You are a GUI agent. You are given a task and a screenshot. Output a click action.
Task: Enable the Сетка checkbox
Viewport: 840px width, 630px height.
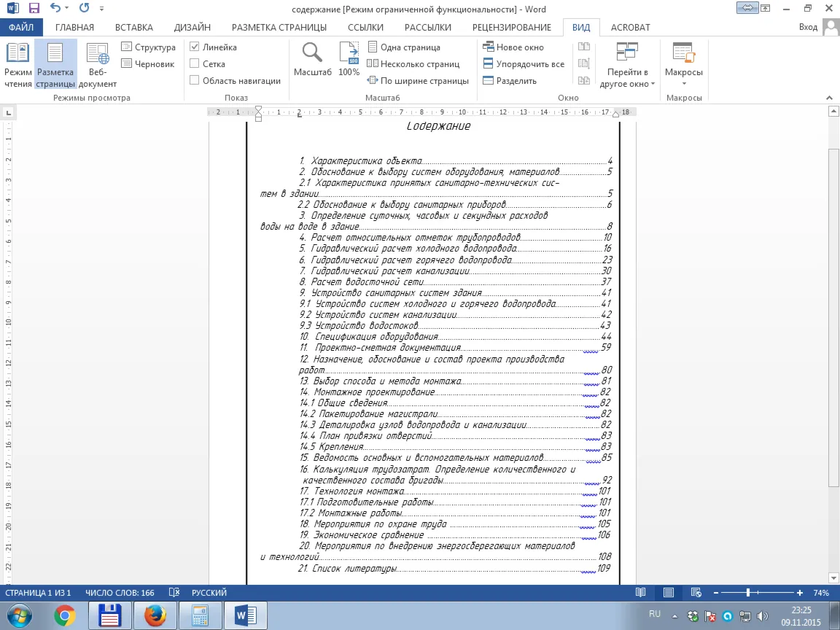(195, 63)
